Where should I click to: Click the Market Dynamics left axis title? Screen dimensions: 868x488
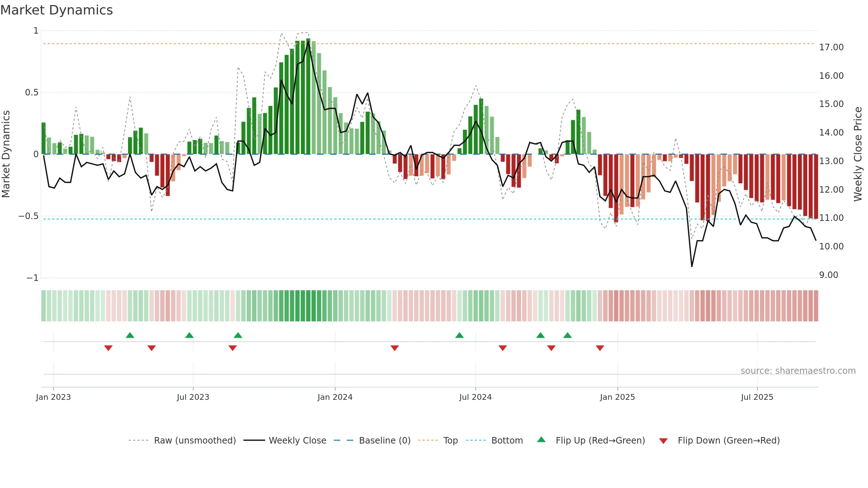pos(6,154)
